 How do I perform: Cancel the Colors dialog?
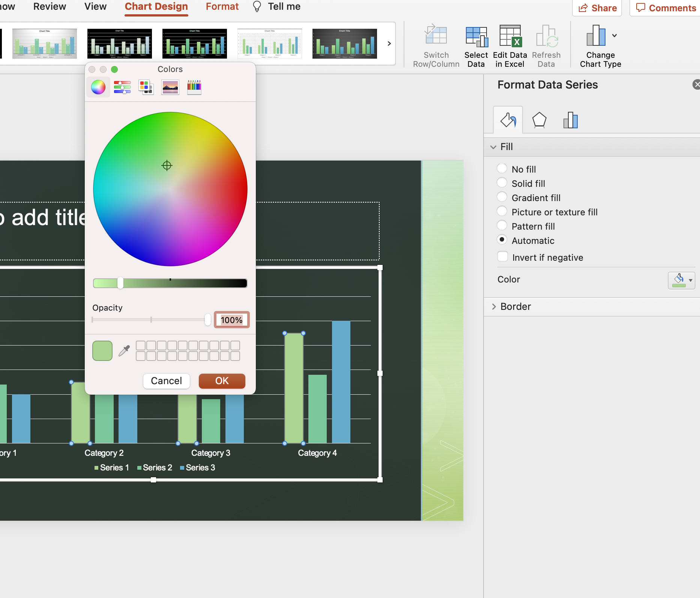pyautogui.click(x=166, y=381)
